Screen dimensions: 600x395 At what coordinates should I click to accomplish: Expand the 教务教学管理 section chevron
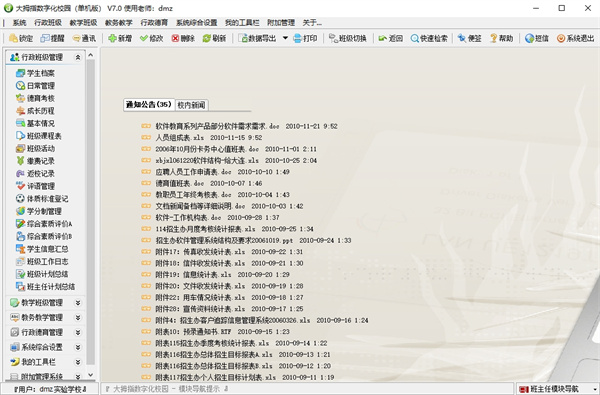[x=78, y=318]
